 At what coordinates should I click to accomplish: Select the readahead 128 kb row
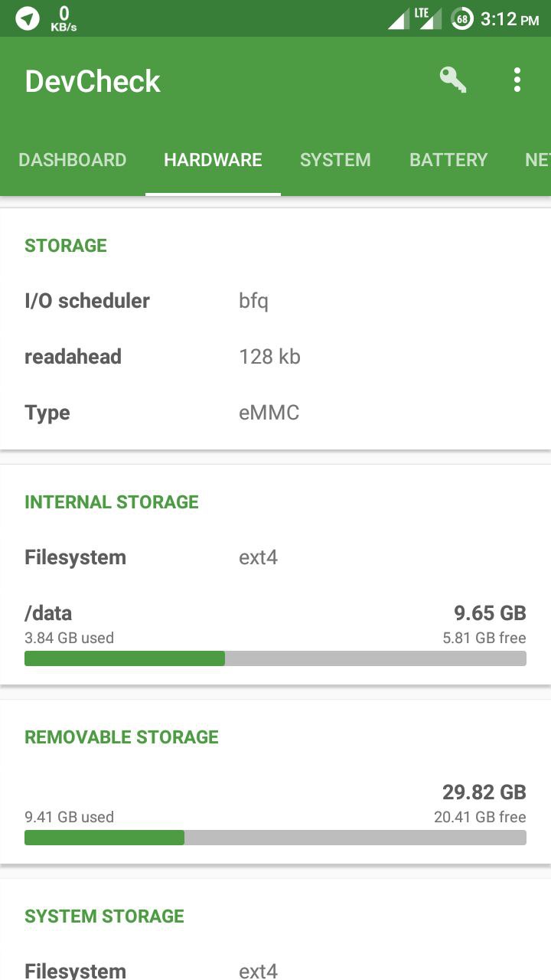coord(275,357)
